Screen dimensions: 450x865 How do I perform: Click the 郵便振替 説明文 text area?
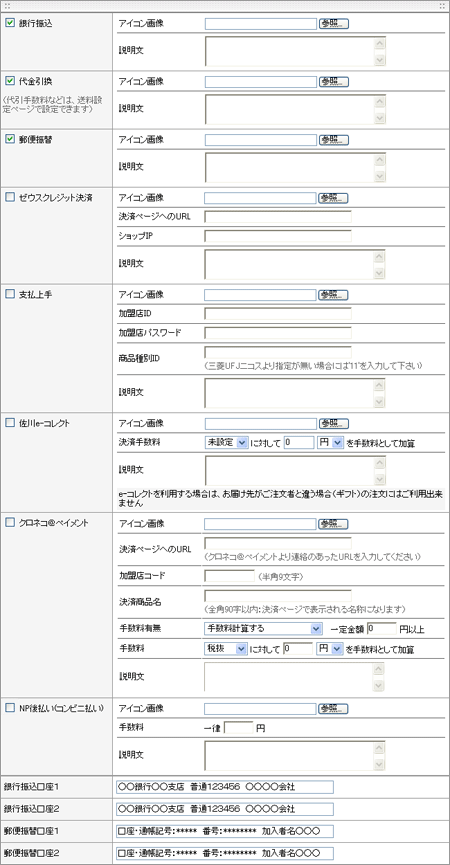[295, 167]
